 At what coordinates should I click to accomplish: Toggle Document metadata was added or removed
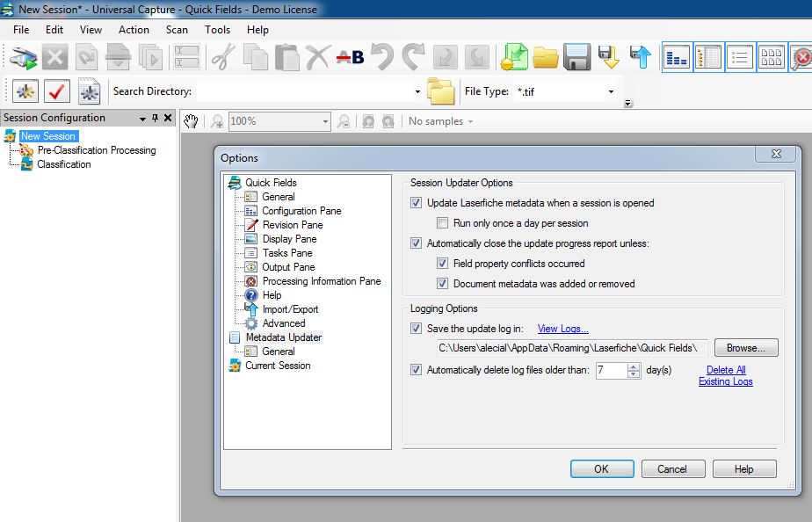[442, 283]
